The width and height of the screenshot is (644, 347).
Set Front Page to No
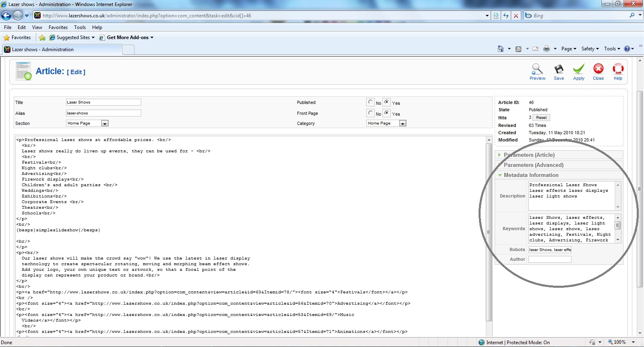[x=371, y=113]
